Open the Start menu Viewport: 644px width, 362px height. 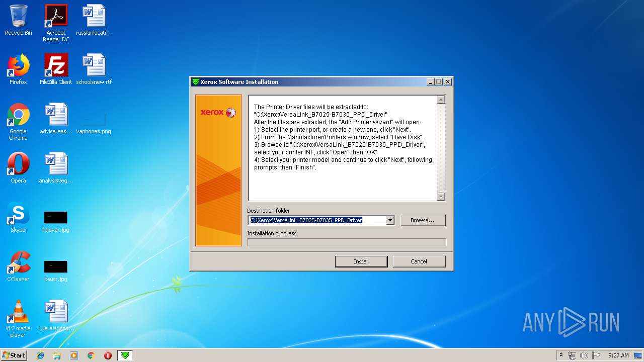coord(14,355)
